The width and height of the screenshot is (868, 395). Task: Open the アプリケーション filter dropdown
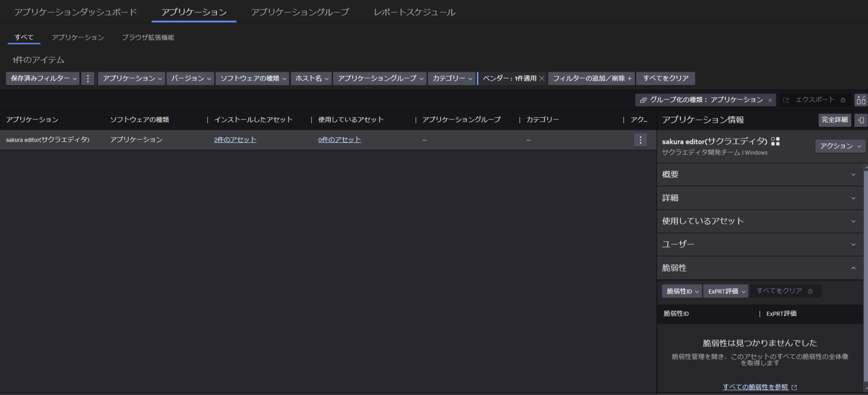click(132, 79)
